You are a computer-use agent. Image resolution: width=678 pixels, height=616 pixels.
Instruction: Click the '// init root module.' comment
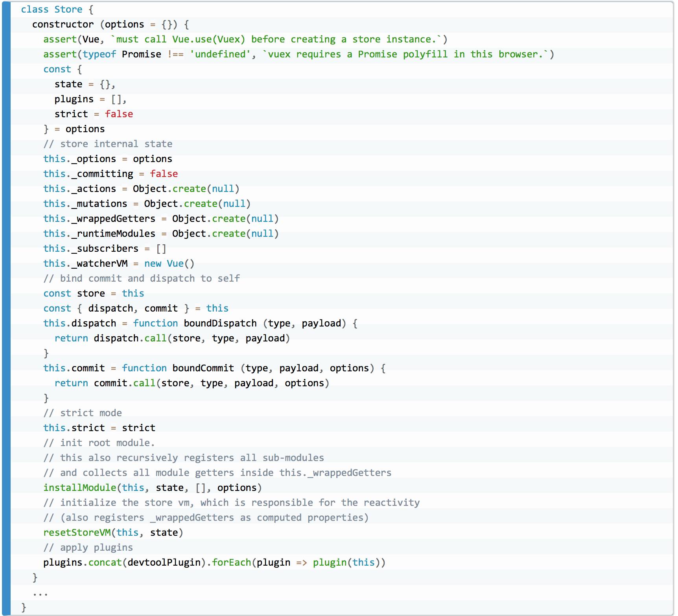point(99,443)
